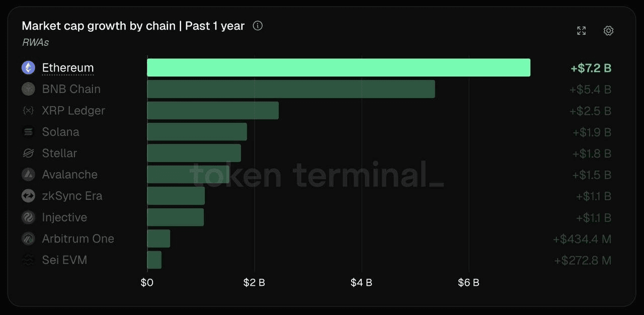Click the Avalanche logo icon
644x315 pixels.
click(28, 175)
